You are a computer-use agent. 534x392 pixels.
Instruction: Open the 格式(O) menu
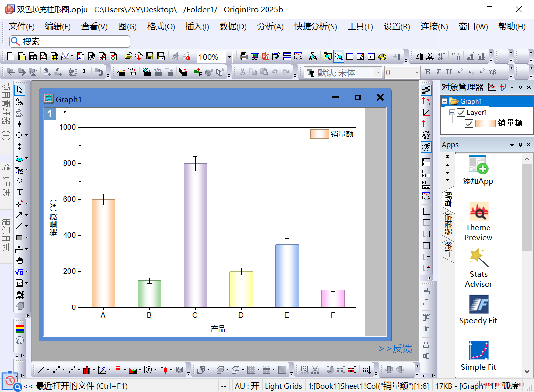coord(161,27)
